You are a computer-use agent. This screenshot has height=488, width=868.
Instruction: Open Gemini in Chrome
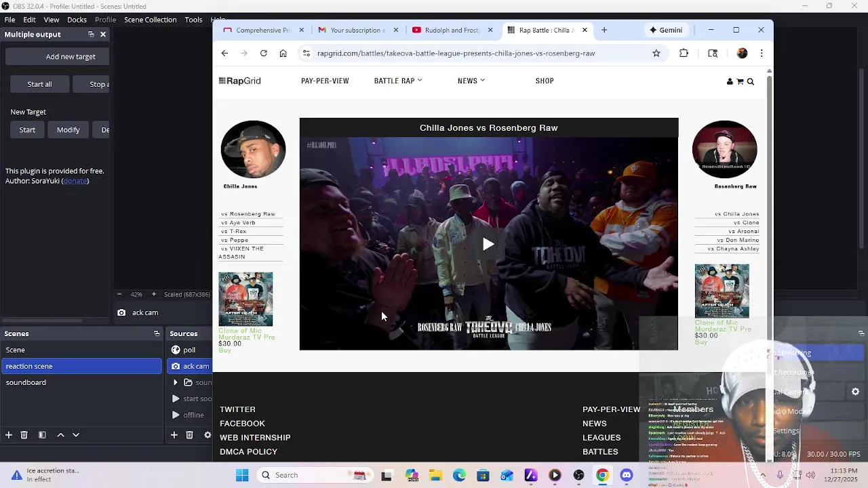coord(666,30)
